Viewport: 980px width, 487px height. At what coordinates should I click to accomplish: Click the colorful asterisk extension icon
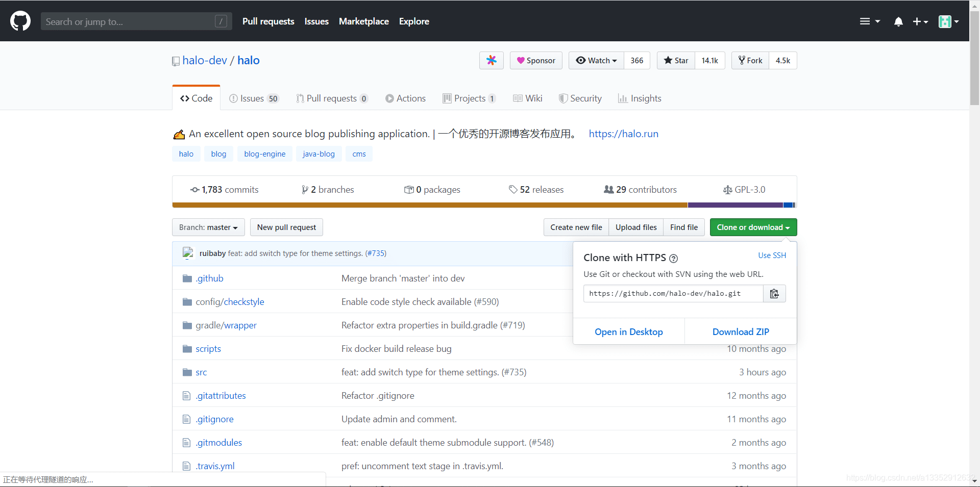[492, 61]
